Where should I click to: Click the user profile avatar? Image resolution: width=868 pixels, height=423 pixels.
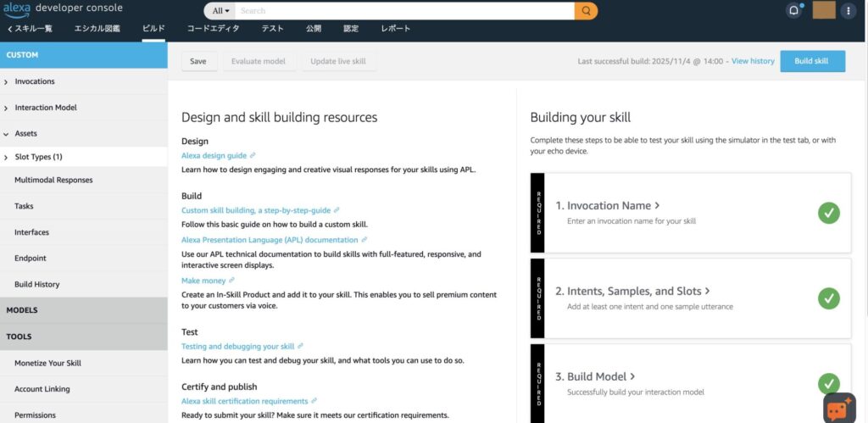click(x=823, y=11)
